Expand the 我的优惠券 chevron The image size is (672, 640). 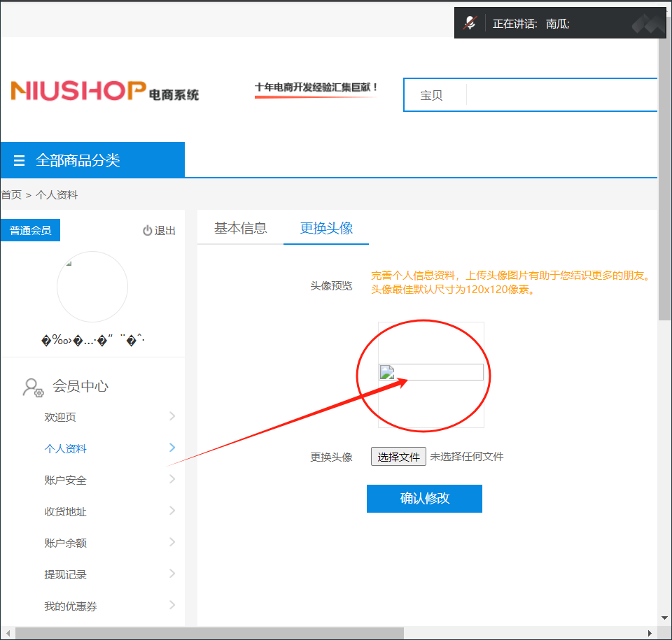pyautogui.click(x=172, y=605)
